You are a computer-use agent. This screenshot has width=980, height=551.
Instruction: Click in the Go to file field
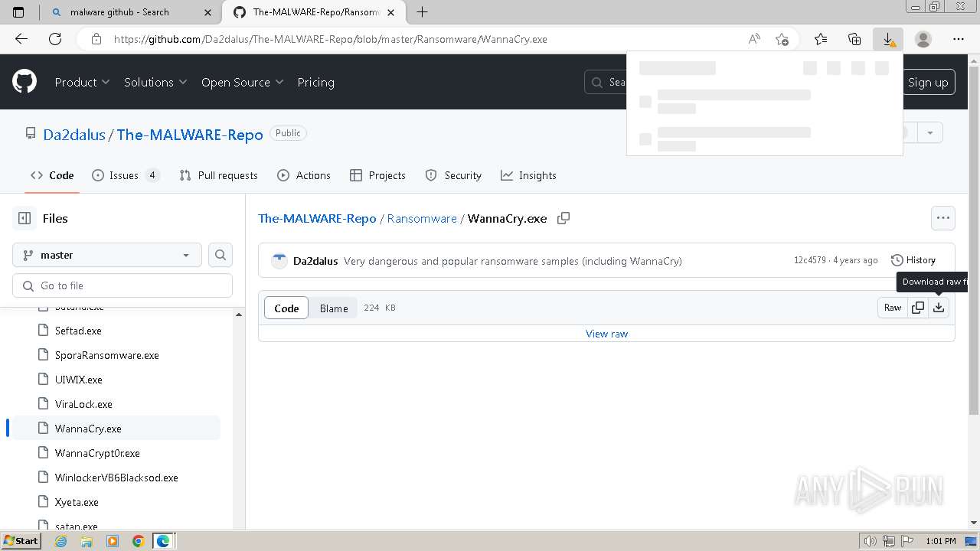pos(122,285)
